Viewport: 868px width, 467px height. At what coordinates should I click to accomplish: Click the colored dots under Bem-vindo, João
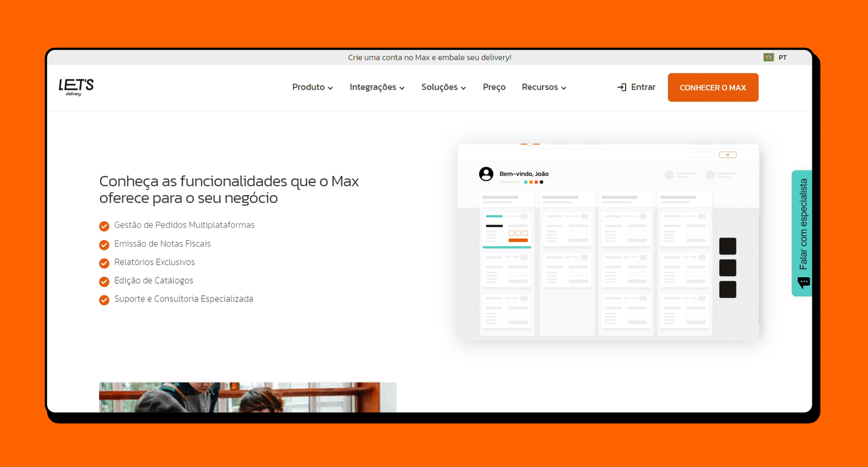tap(533, 182)
